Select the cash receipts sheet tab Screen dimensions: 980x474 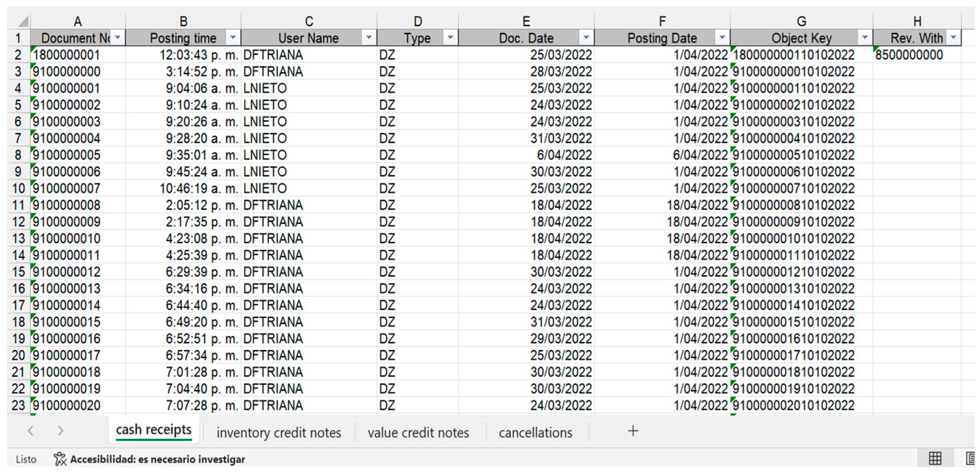coord(153,430)
